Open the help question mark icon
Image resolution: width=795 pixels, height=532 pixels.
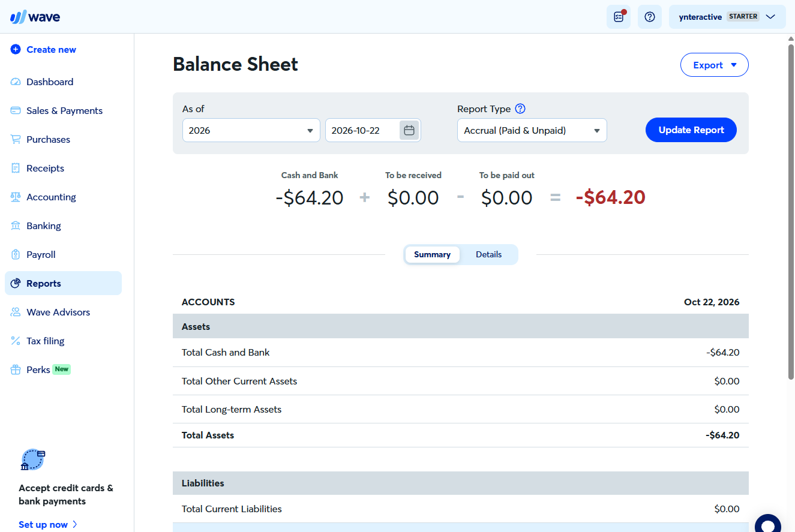click(x=650, y=17)
